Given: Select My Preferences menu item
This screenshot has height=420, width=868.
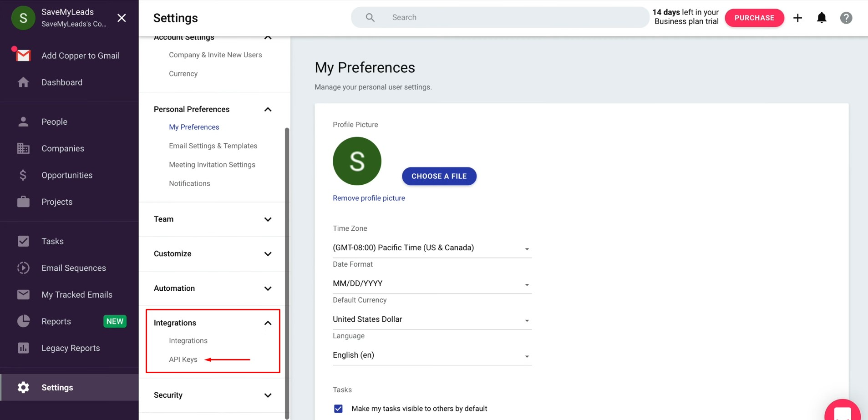Looking at the screenshot, I should pos(194,127).
